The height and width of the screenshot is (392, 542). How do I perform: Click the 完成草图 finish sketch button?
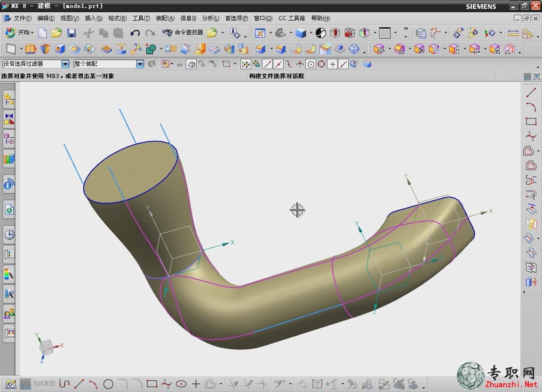coord(38,384)
